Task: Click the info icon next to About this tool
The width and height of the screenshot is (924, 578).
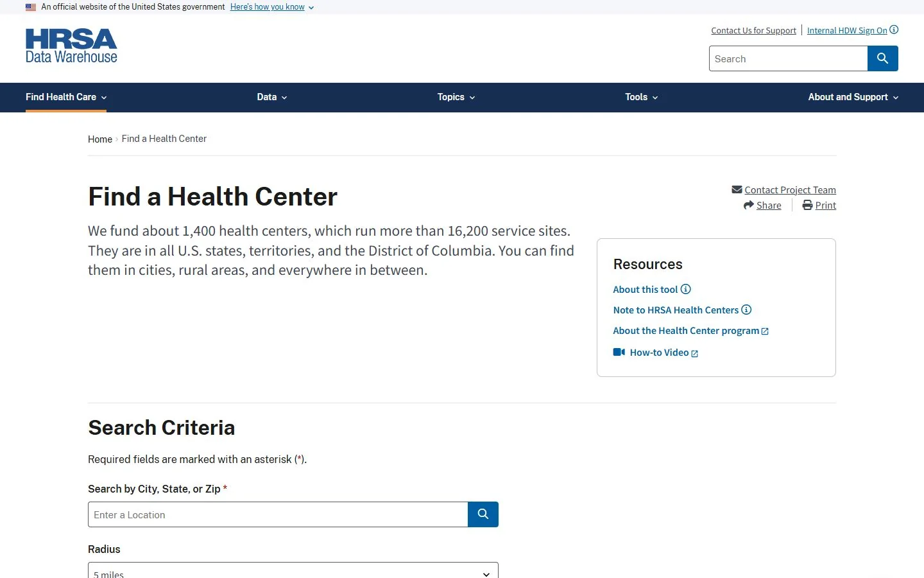Action: click(686, 289)
